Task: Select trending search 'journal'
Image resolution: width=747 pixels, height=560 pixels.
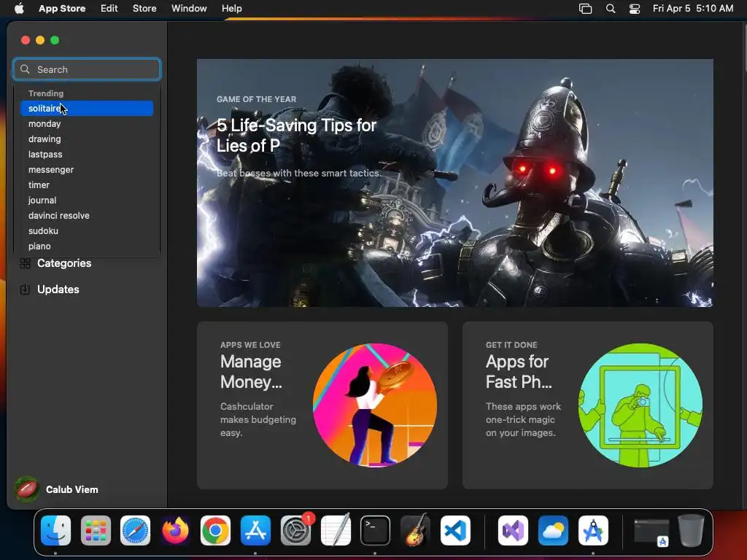Action: (x=87, y=200)
